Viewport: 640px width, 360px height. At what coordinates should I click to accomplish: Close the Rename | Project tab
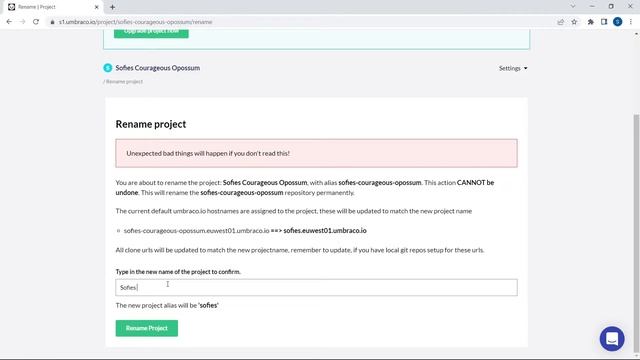(97, 7)
